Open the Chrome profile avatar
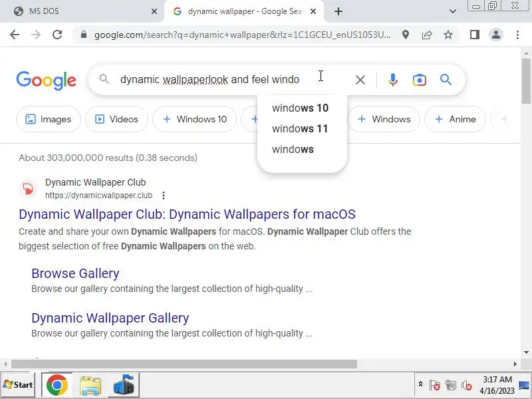Screen dimensions: 532x399 [496, 35]
